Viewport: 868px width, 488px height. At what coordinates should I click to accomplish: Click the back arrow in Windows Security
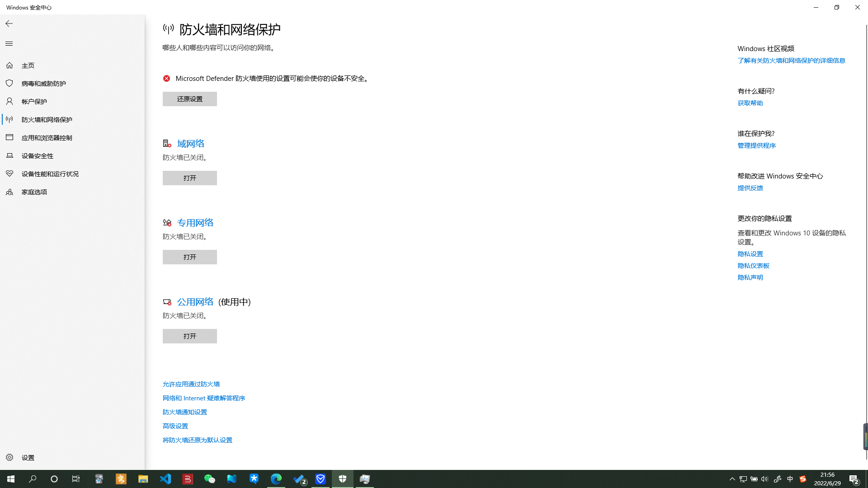[x=9, y=23]
